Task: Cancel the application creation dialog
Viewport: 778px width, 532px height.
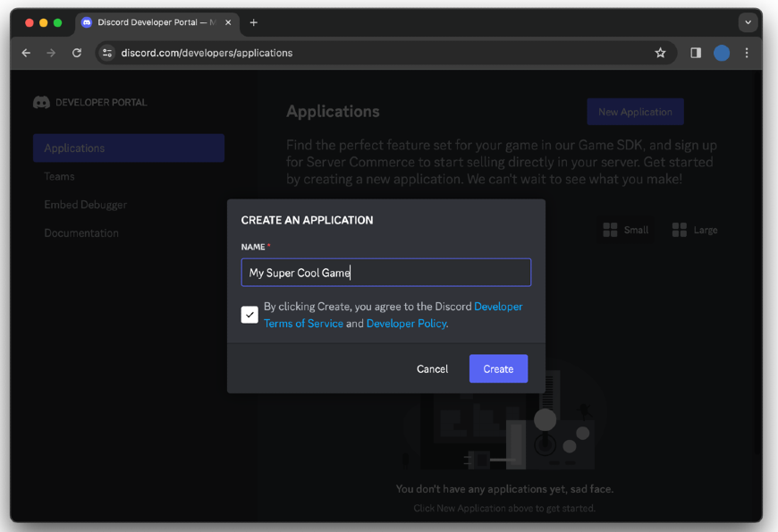Action: 432,368
